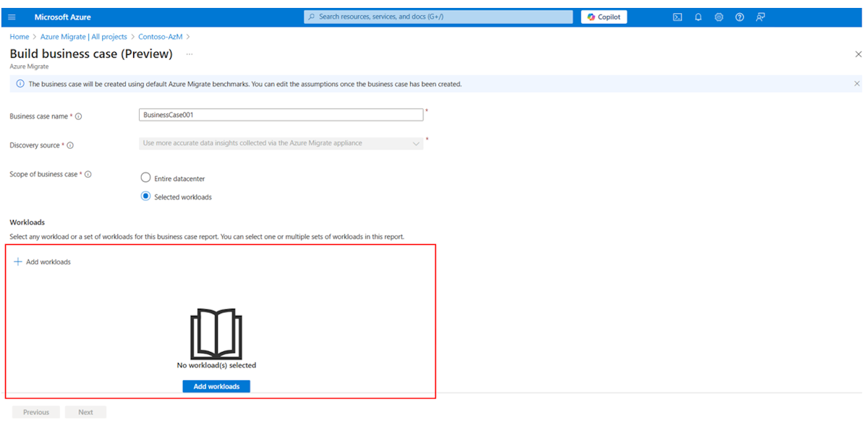This screenshot has width=868, height=428.
Task: Go to the Contoso-AzM breadcrumb
Action: [160, 36]
